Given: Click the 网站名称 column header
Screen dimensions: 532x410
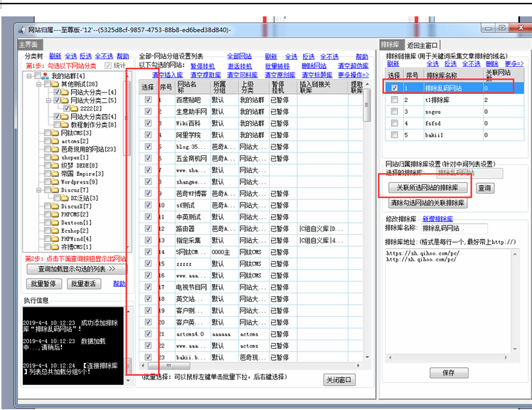Looking at the screenshot, I should coord(193,88).
